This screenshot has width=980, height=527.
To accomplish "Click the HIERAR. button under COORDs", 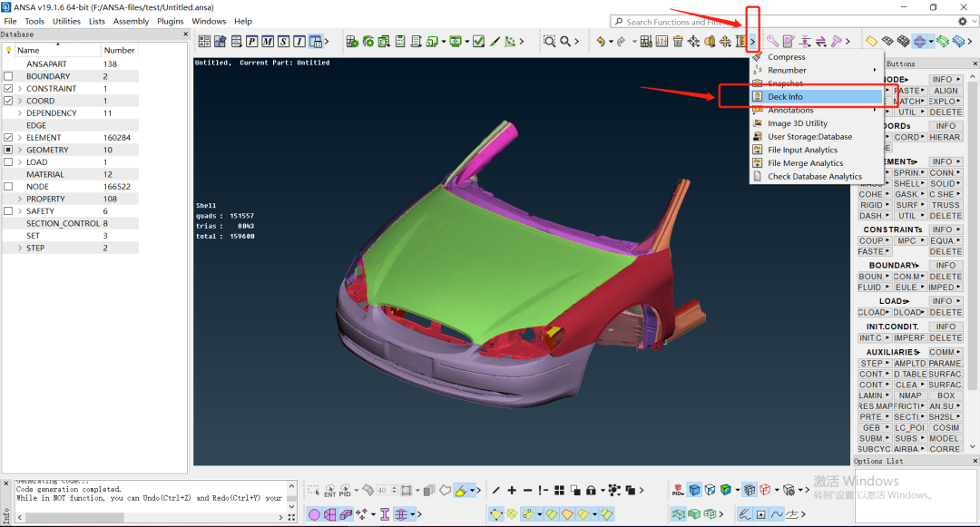I will pos(945,137).
